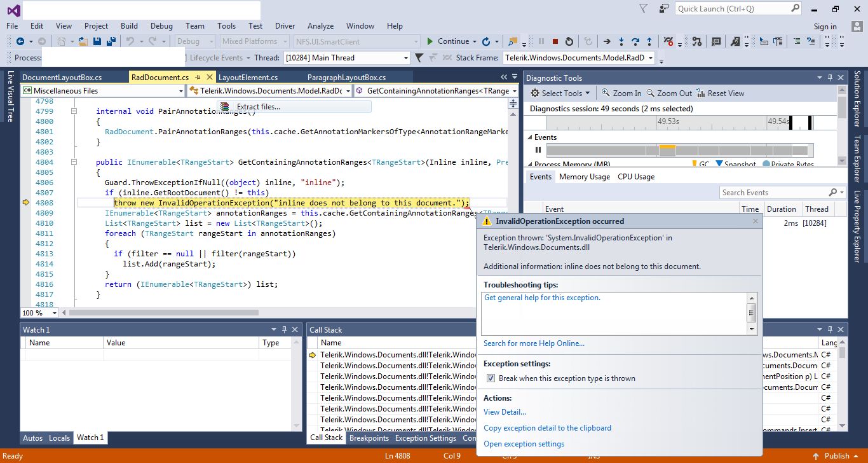Pause the Events track in Diagnostic Tools
Image resolution: width=868 pixels, height=463 pixels.
(538, 150)
